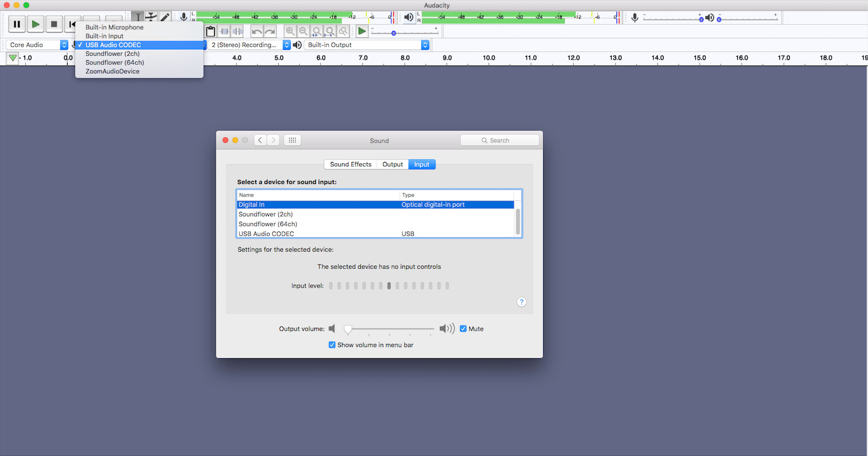868x456 pixels.
Task: Choose USB Audio CODEC menu entry
Action: tap(139, 45)
